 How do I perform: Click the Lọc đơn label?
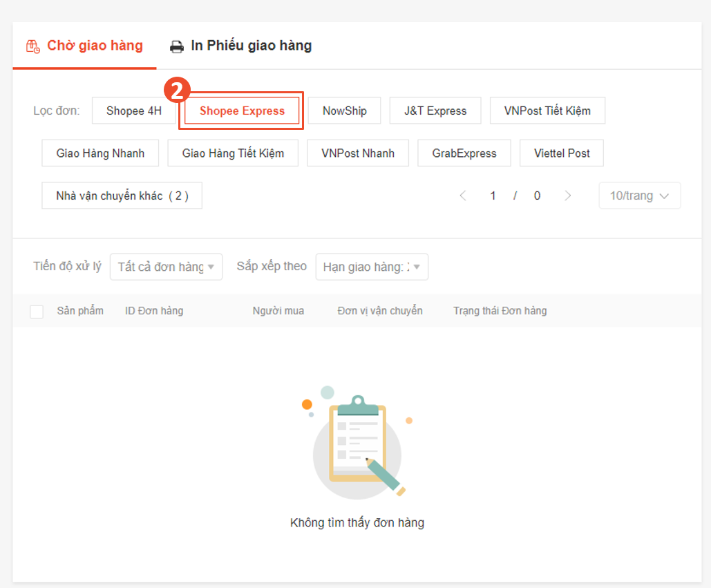[x=57, y=111]
